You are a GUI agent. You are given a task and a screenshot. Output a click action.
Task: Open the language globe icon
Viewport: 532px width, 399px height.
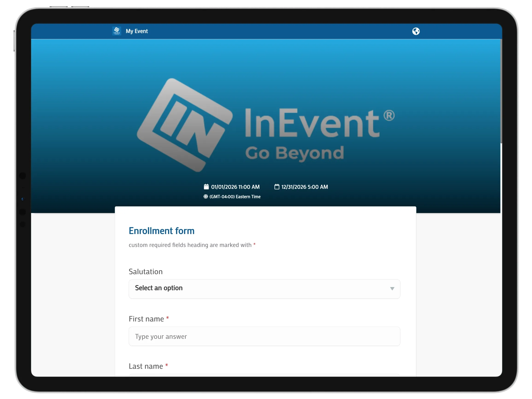[x=416, y=31]
